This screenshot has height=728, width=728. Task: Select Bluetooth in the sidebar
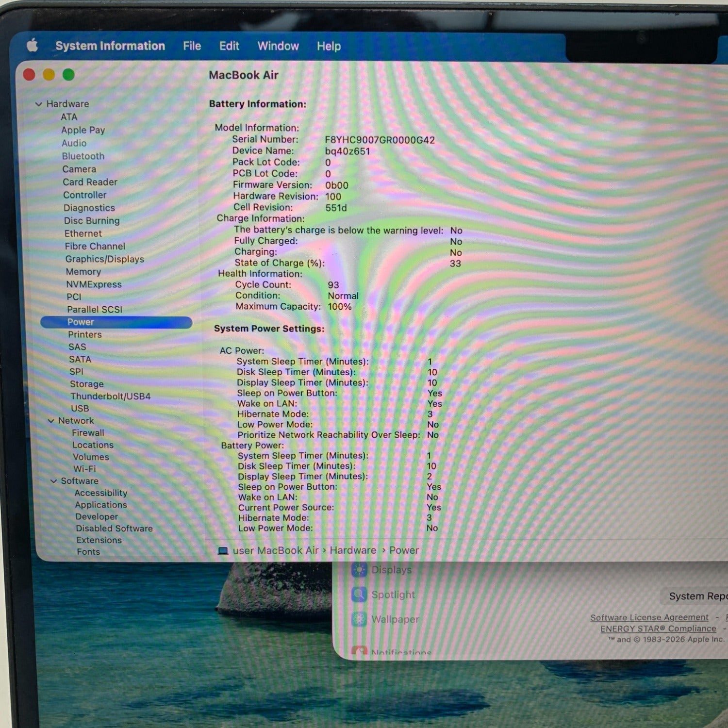[x=83, y=156]
